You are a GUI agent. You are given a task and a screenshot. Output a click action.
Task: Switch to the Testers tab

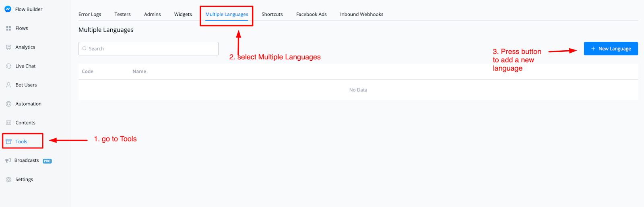[x=122, y=14]
